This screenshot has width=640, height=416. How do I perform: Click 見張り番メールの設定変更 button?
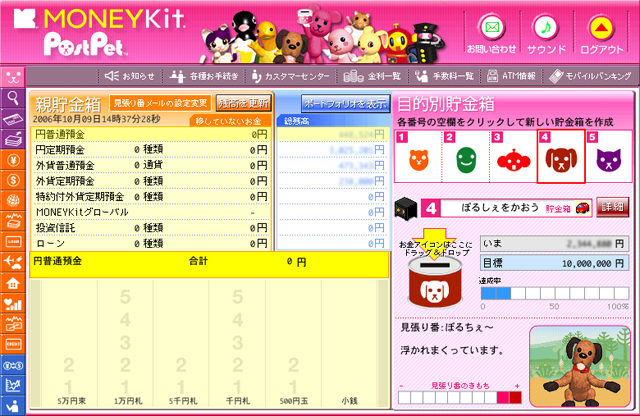pos(160,103)
